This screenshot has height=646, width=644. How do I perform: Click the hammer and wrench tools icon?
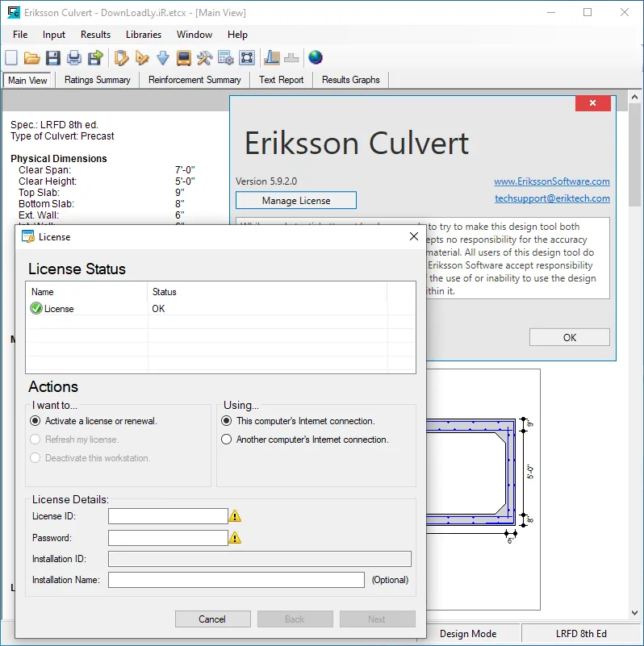[204, 58]
